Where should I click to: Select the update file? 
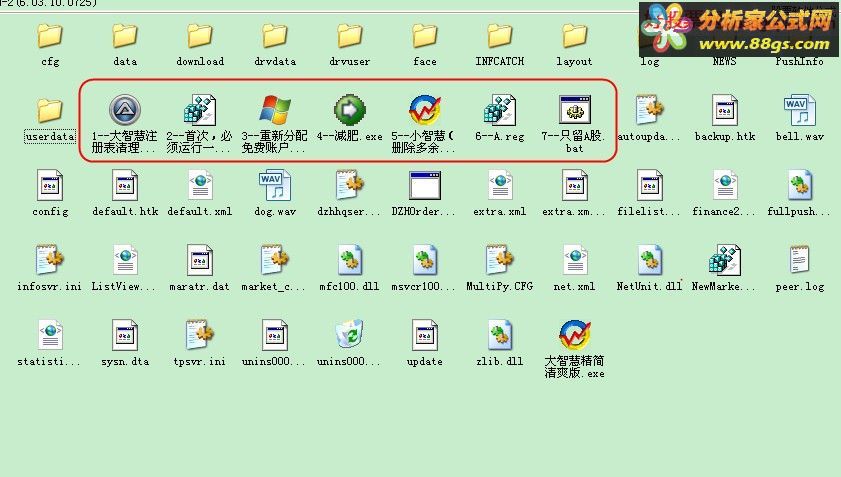click(x=425, y=335)
